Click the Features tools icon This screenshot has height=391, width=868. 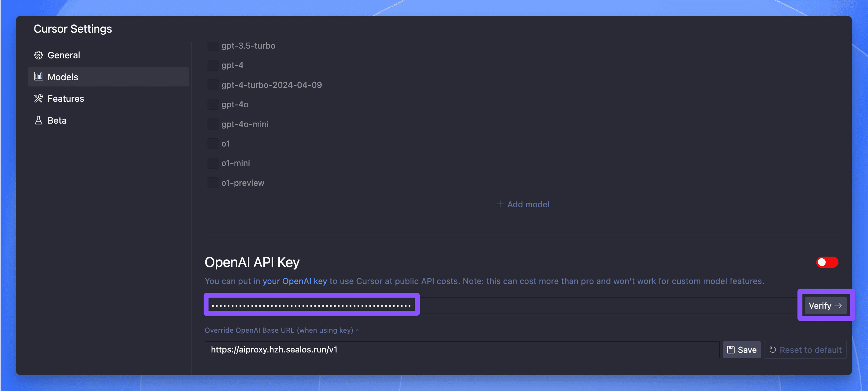39,99
